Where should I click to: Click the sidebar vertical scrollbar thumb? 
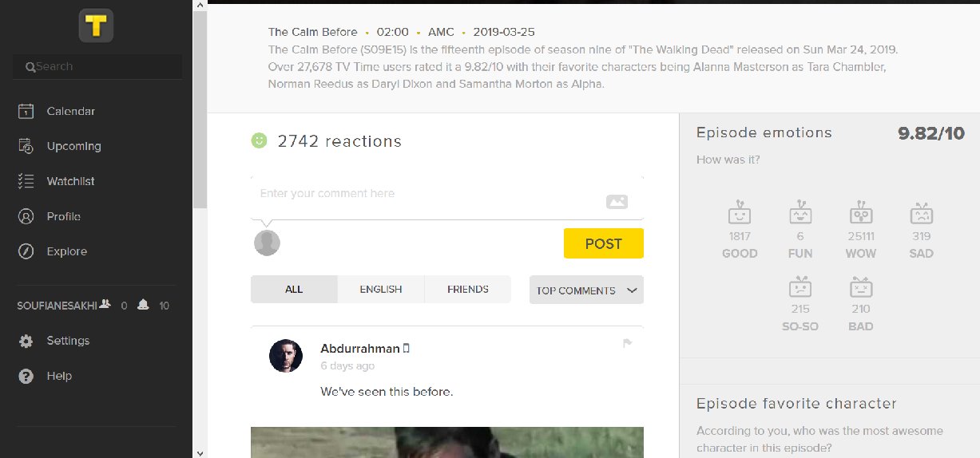(x=200, y=108)
